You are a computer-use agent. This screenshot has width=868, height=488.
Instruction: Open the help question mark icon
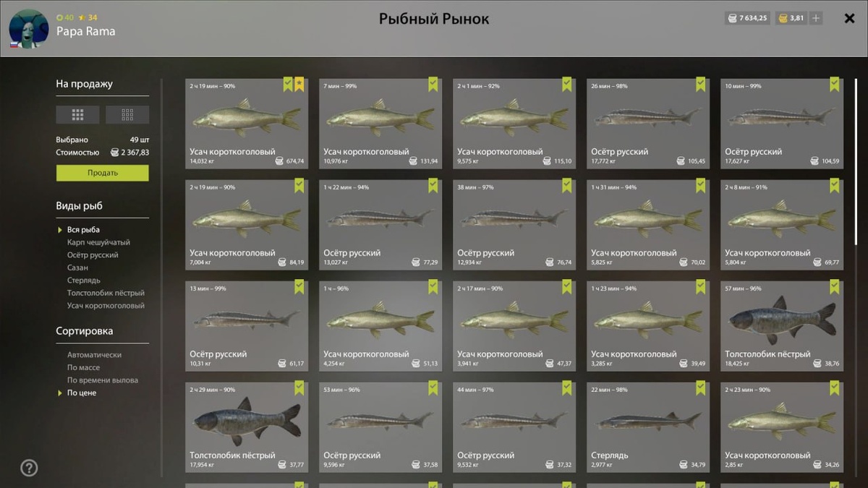click(29, 468)
